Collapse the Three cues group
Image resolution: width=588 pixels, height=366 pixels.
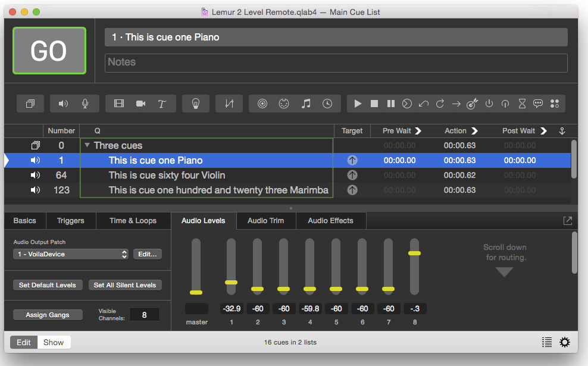87,145
